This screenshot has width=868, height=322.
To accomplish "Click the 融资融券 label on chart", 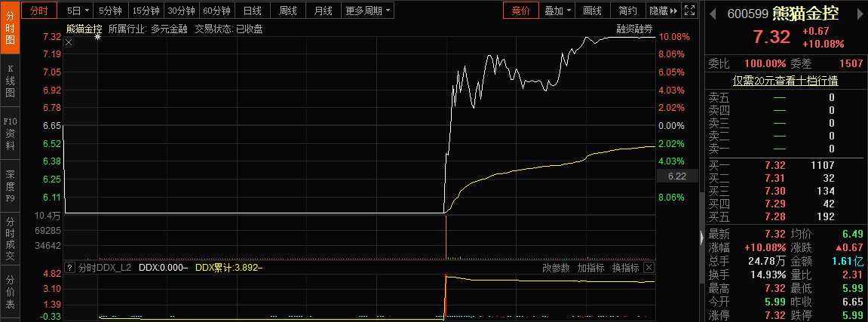I will pos(634,29).
